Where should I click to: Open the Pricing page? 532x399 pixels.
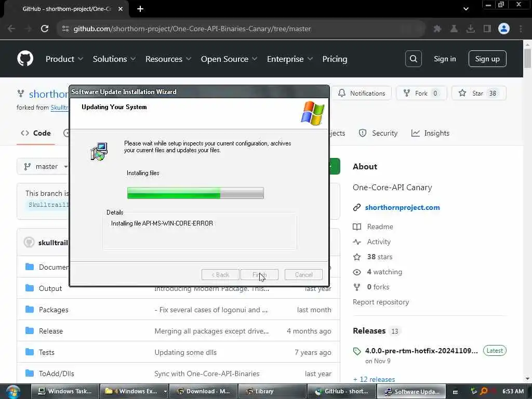[x=335, y=59]
